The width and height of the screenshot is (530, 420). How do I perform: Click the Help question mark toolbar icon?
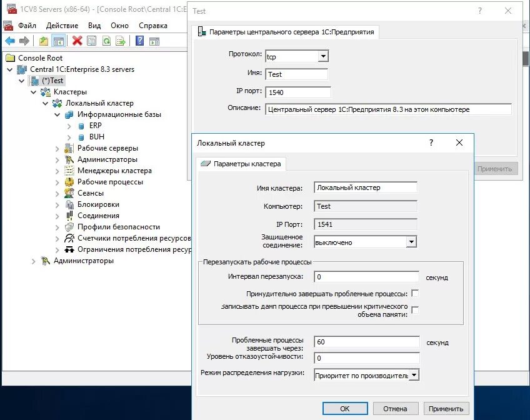[x=139, y=41]
